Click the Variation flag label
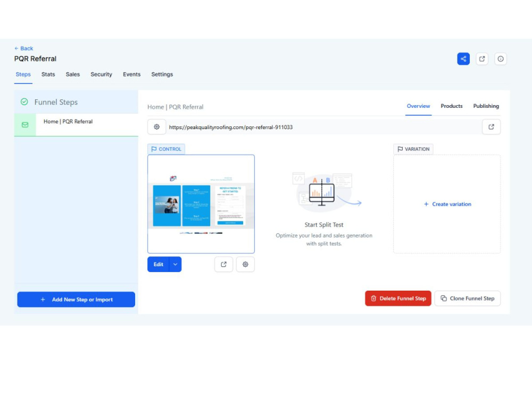 (413, 149)
